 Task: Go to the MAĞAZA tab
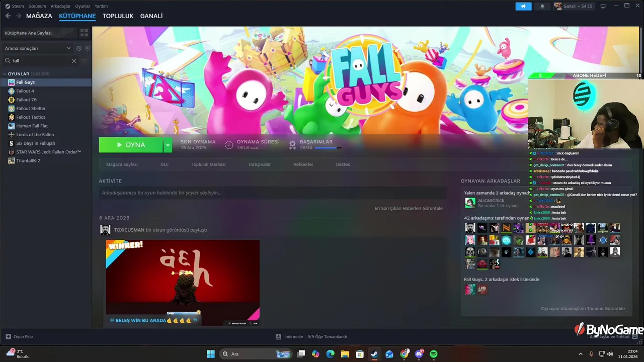click(39, 16)
